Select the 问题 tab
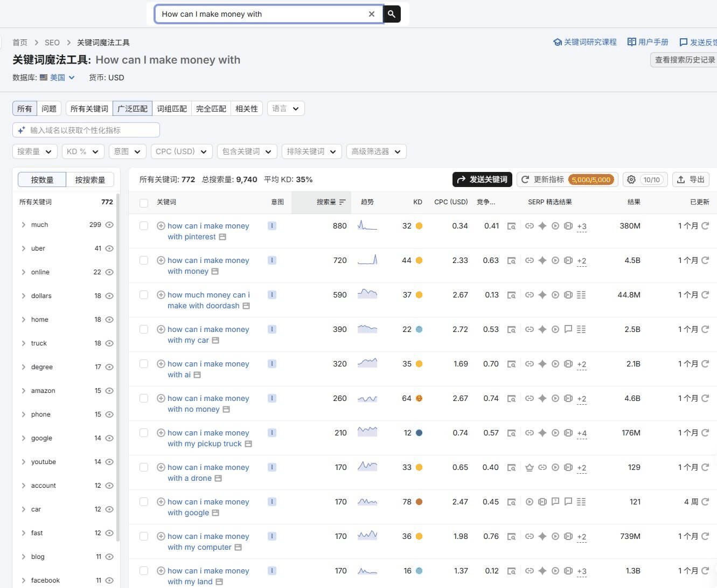This screenshot has height=588, width=717. 49,108
